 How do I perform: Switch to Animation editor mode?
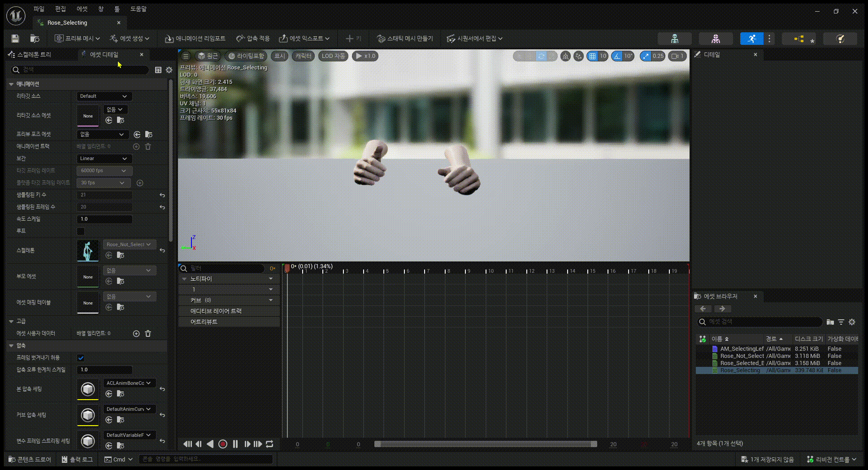tap(752, 39)
